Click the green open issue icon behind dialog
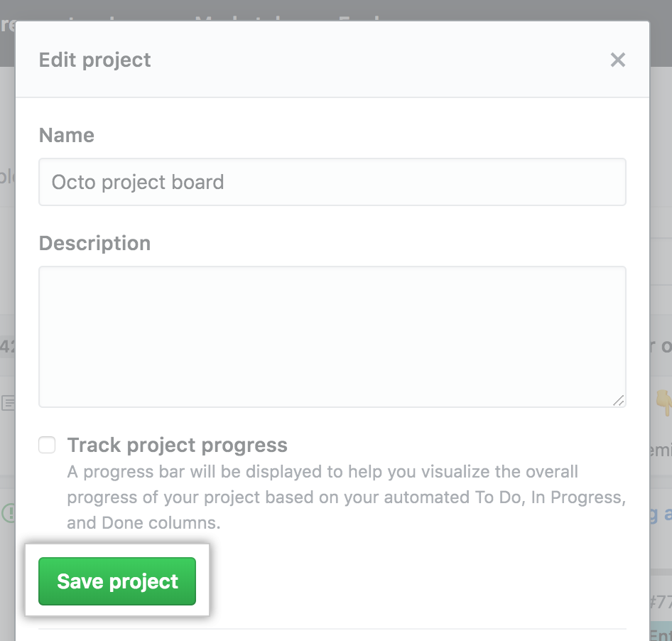The height and width of the screenshot is (641, 672). pos(8,513)
